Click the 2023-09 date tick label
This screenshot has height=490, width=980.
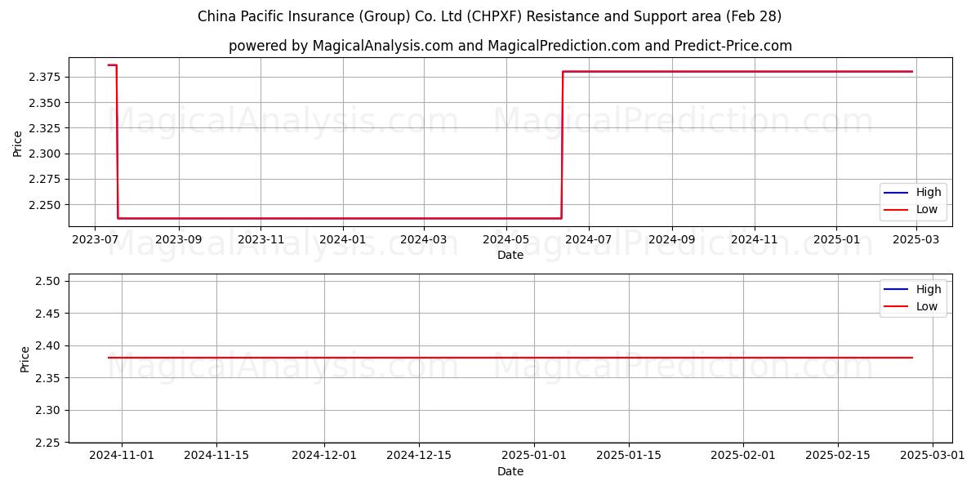tap(179, 240)
